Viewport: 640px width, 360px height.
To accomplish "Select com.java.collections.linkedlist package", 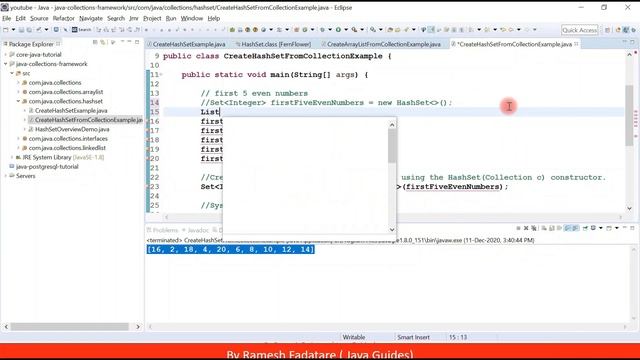I will 67,148.
